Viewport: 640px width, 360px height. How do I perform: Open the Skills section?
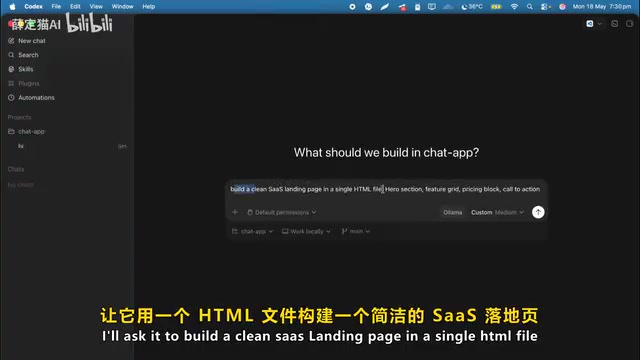(26, 69)
